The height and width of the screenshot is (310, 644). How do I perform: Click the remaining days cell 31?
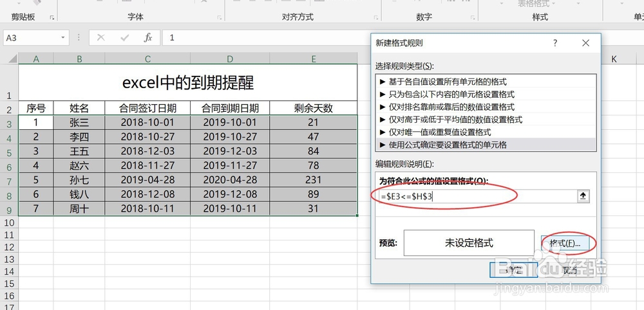[314, 209]
